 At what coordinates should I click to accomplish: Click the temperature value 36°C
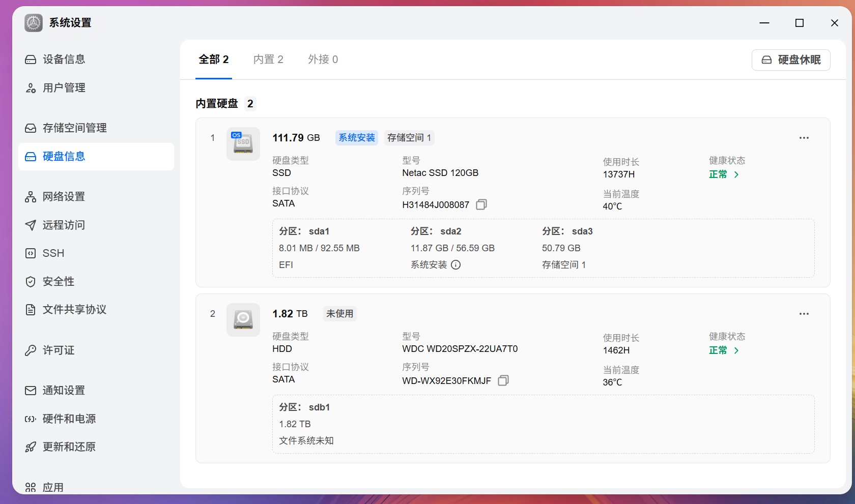612,382
